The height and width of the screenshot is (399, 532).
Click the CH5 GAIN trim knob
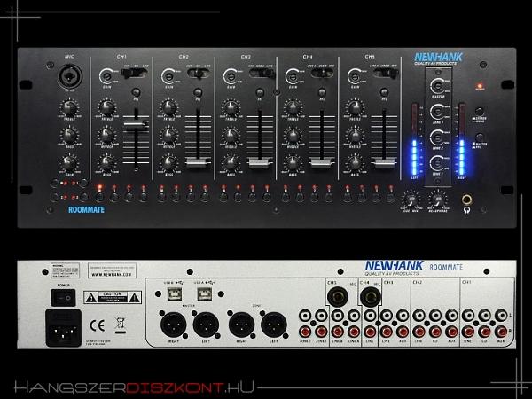(x=356, y=76)
